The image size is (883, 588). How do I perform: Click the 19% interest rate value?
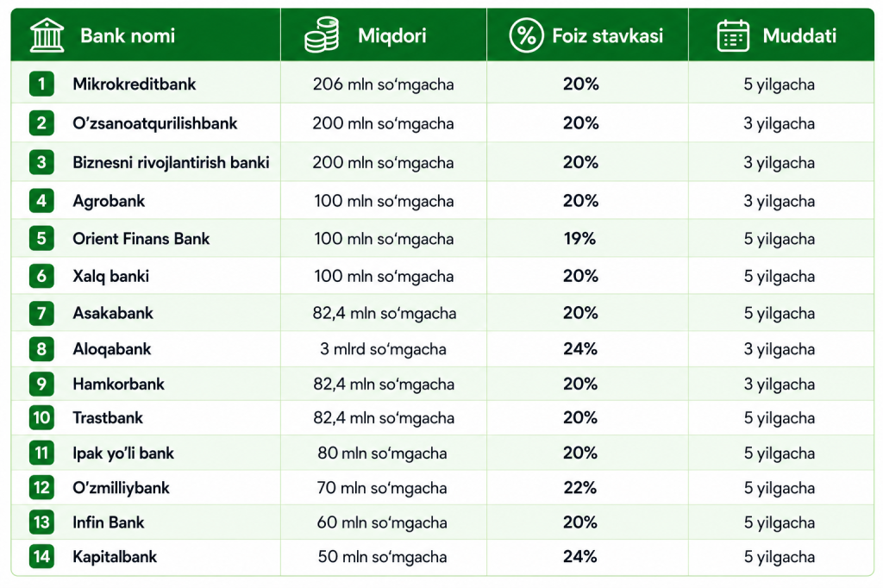pyautogui.click(x=580, y=239)
